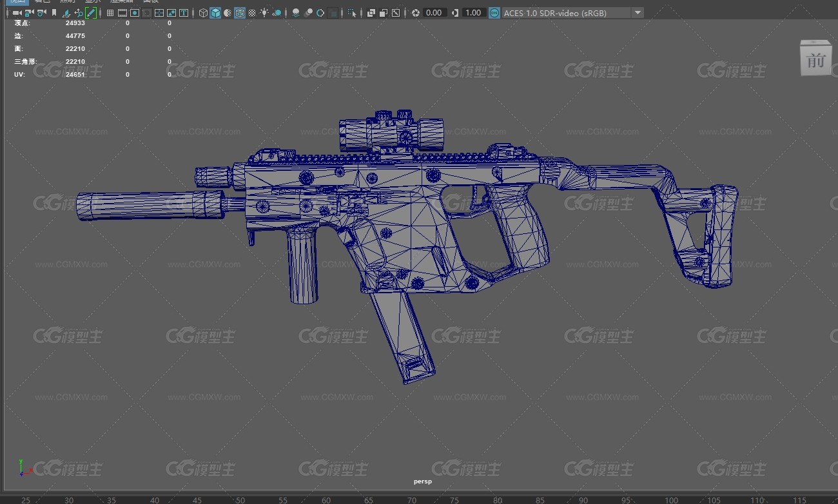
Task: Click the Select Camera icon
Action: [x=17, y=13]
